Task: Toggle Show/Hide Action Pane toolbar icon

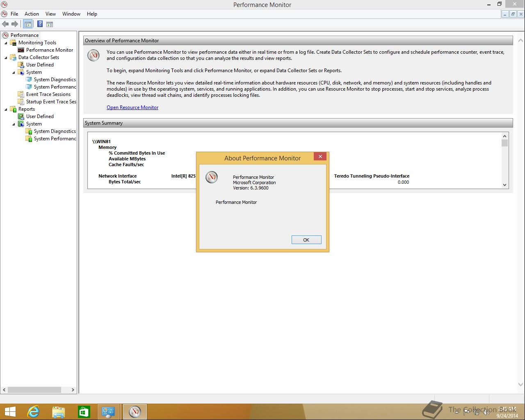Action: pos(50,24)
